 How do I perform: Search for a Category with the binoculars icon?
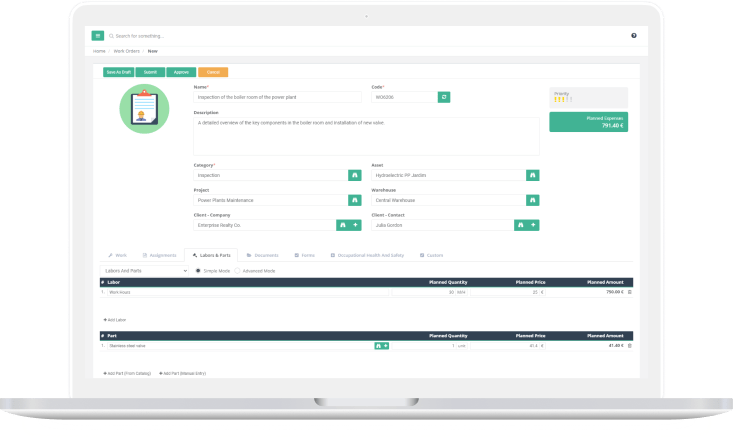click(353, 175)
